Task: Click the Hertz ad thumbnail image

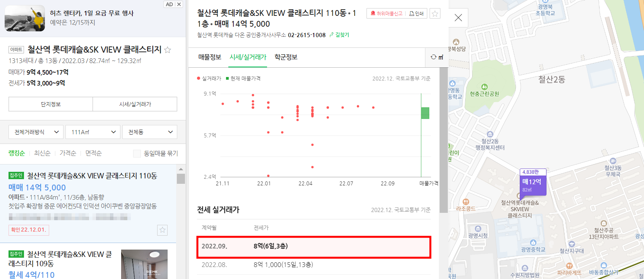Action: click(x=25, y=18)
